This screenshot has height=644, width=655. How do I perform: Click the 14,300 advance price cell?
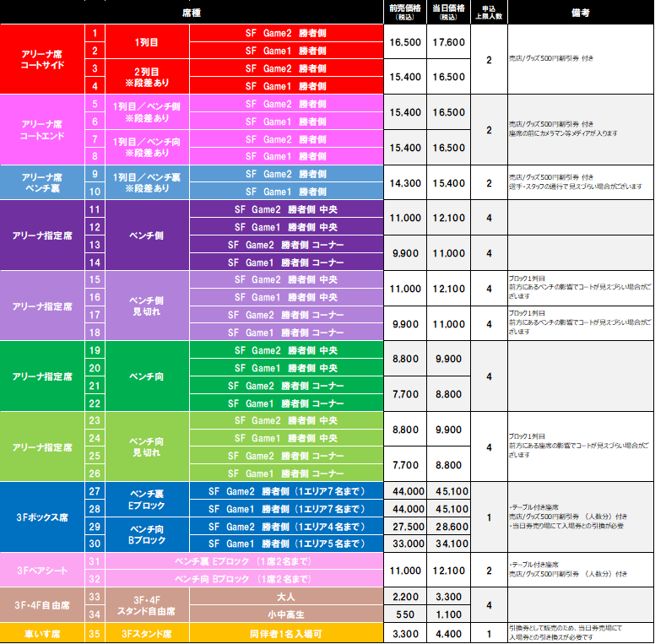tap(404, 182)
